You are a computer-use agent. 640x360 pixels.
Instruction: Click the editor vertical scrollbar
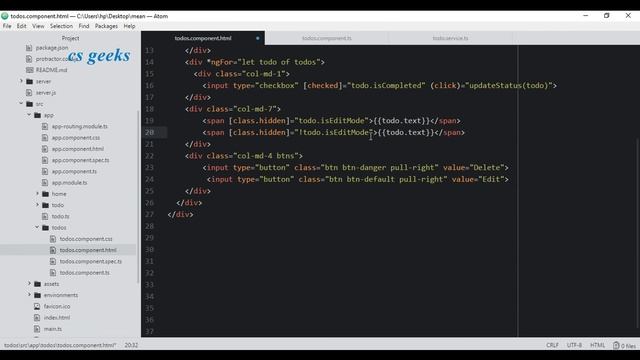coord(637,233)
